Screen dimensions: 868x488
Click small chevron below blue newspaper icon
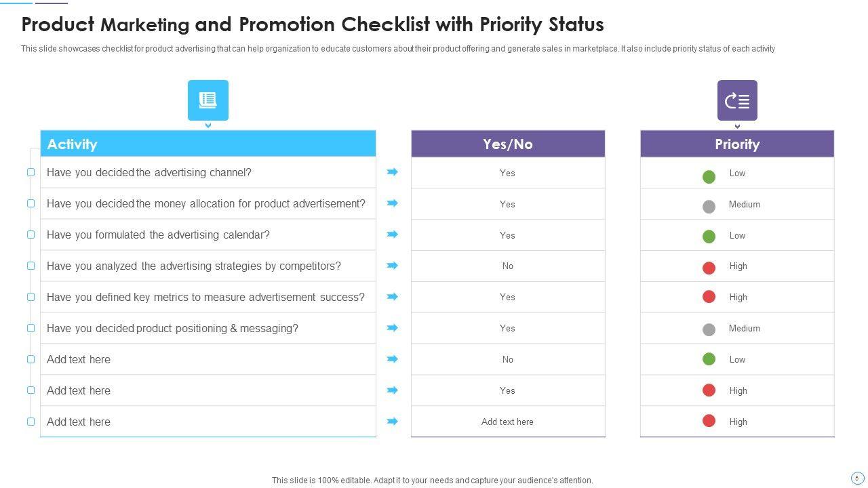point(208,125)
